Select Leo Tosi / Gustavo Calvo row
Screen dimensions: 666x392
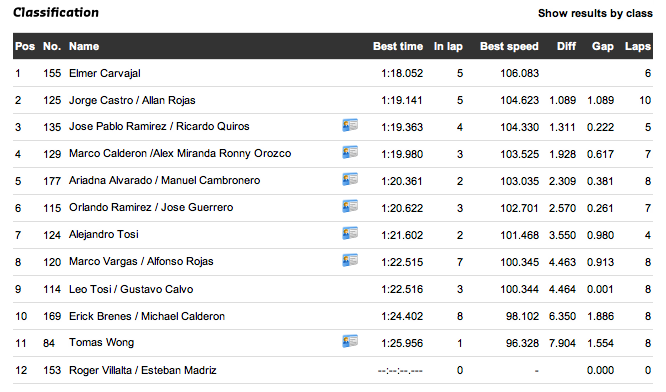point(333,289)
